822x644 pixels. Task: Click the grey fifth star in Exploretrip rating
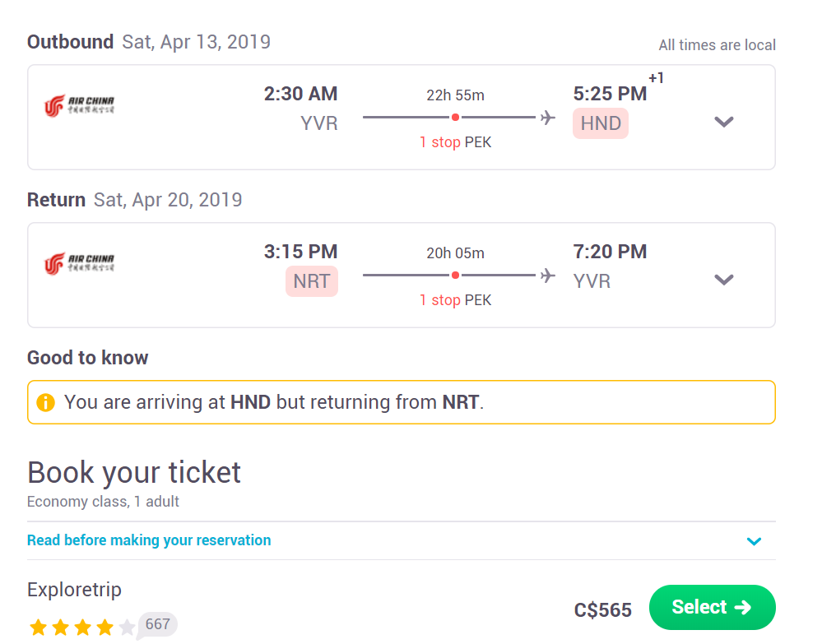click(127, 627)
